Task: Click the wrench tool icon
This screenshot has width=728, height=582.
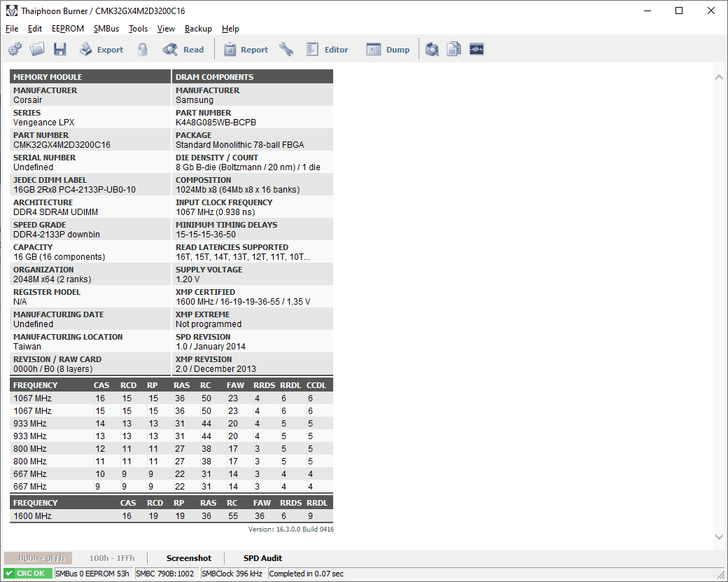Action: pos(286,49)
